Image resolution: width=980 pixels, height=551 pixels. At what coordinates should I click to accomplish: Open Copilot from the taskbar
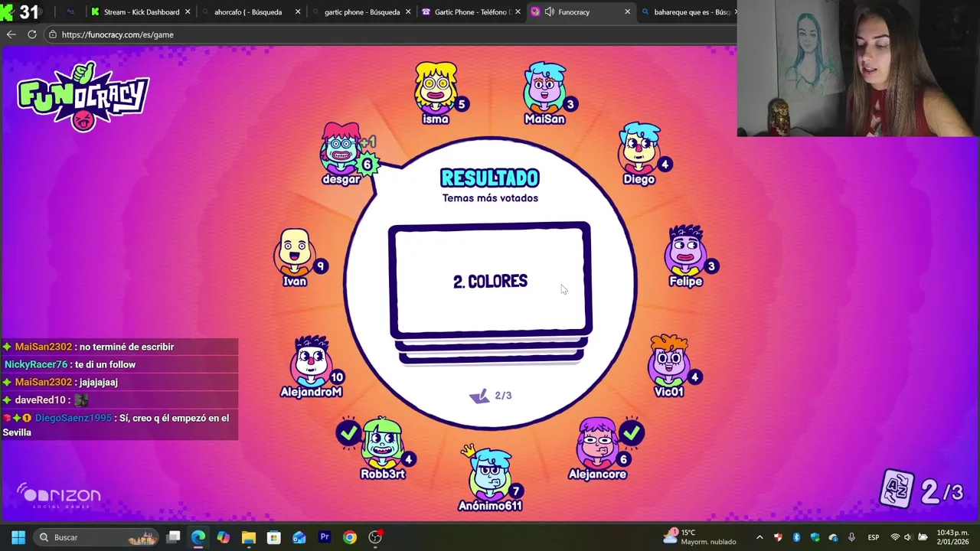(x=224, y=537)
